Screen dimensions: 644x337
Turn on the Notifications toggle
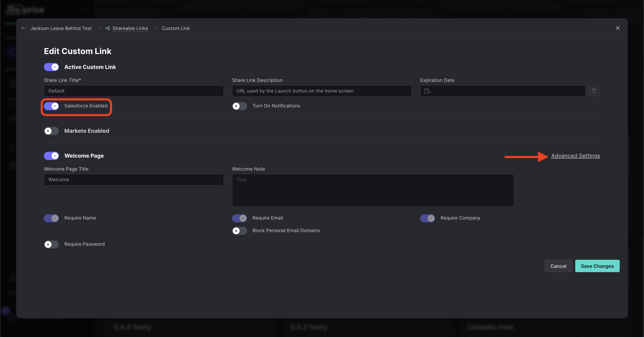240,106
